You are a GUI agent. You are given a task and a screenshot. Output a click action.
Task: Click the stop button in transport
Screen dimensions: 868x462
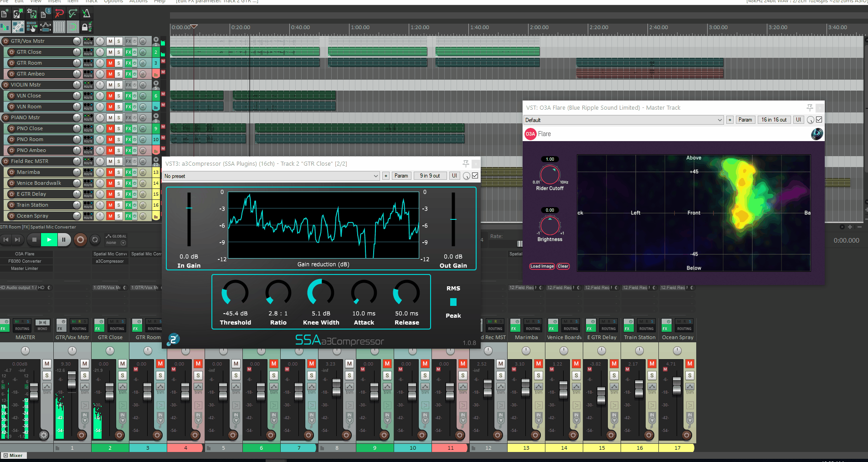click(x=34, y=239)
